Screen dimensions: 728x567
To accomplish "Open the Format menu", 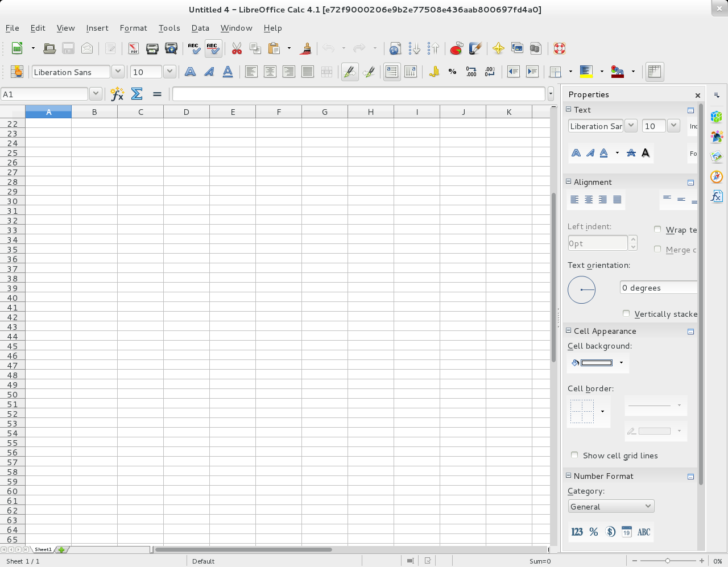I will tap(133, 28).
